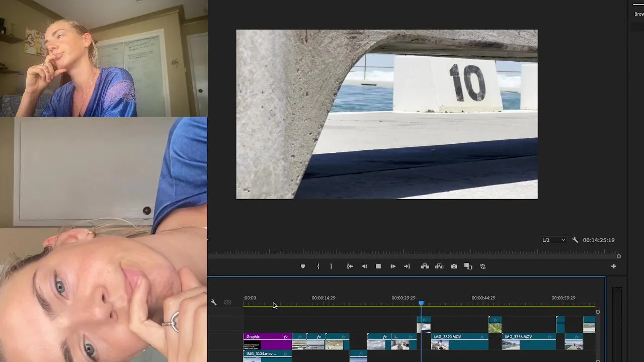Click the 00:00:59:29 ruler mark
The image size is (644, 362).
(x=563, y=298)
